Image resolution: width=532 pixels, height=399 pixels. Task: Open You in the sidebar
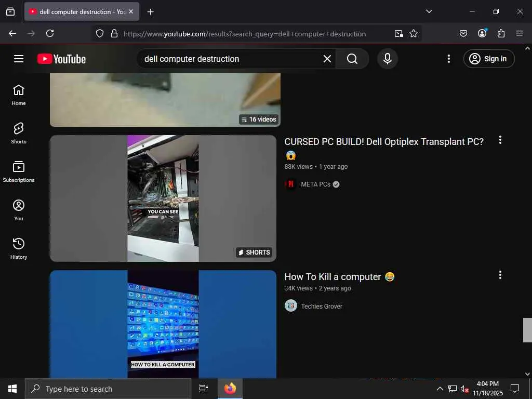click(x=19, y=210)
